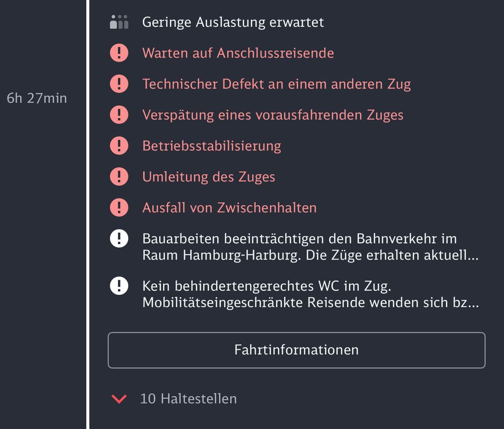
Task: Click white icon beside WC accessibility notice
Action: (119, 286)
